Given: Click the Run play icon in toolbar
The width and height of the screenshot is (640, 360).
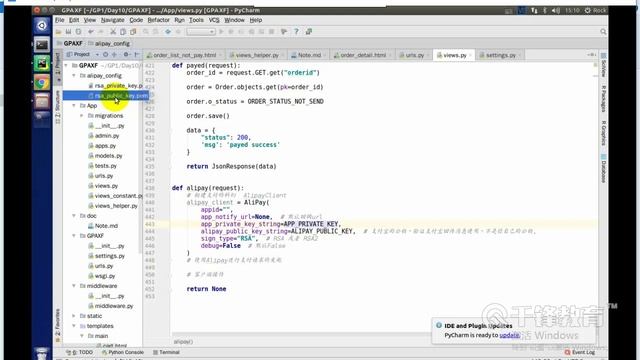Looking at the screenshot, I should [x=222, y=32].
